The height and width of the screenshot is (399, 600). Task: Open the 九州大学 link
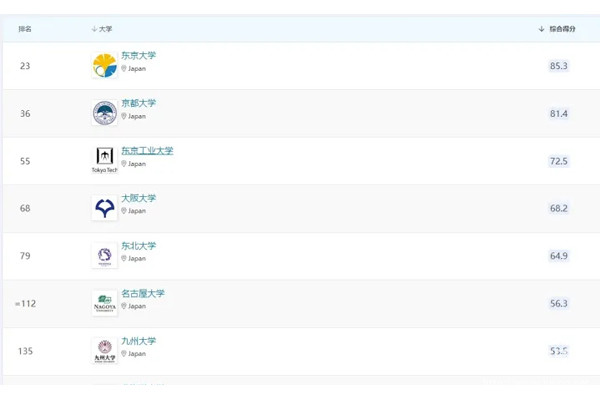pos(139,340)
